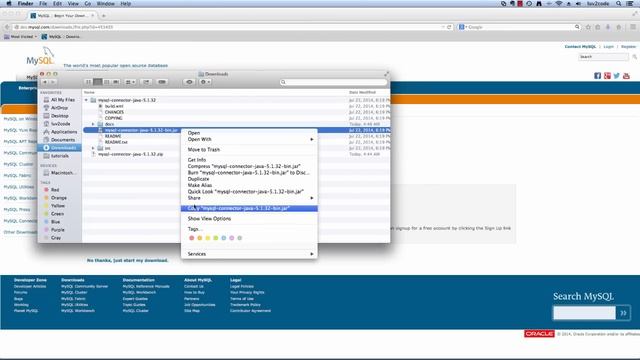Apply the red tag dot in context menu
The height and width of the screenshot is (360, 640).
[x=191, y=238]
